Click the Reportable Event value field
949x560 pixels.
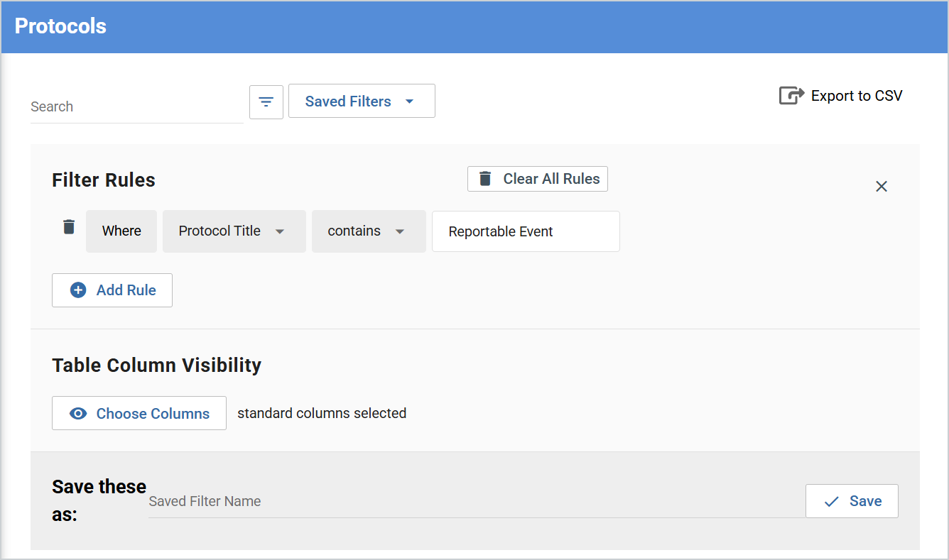click(526, 231)
